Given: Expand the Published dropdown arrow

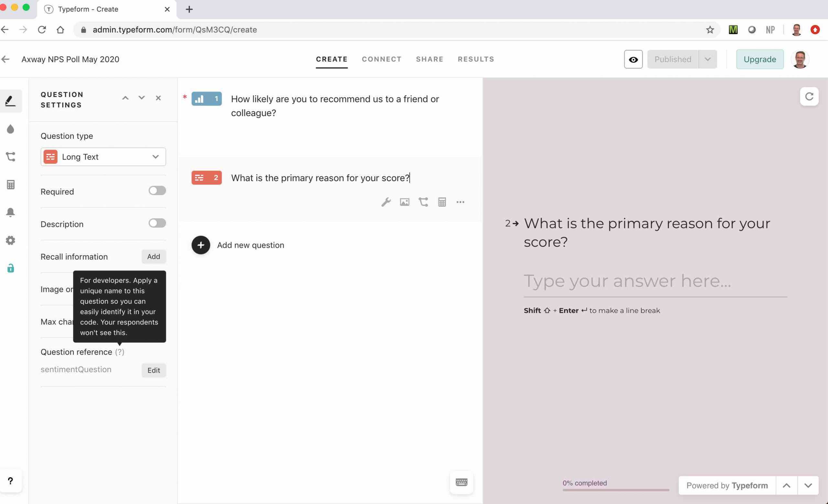Looking at the screenshot, I should coord(707,59).
